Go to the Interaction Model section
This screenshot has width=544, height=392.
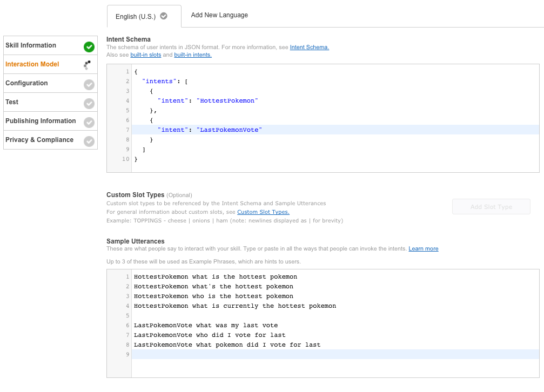click(x=50, y=64)
